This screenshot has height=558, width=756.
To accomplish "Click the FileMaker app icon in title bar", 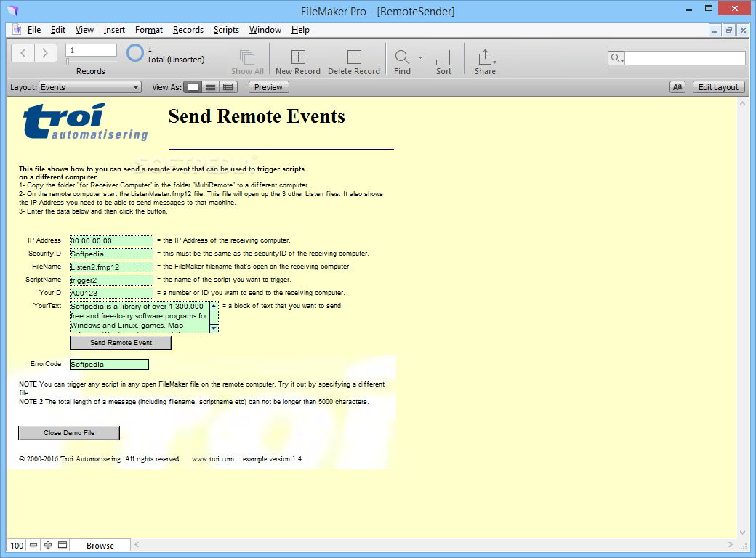I will coord(12,10).
